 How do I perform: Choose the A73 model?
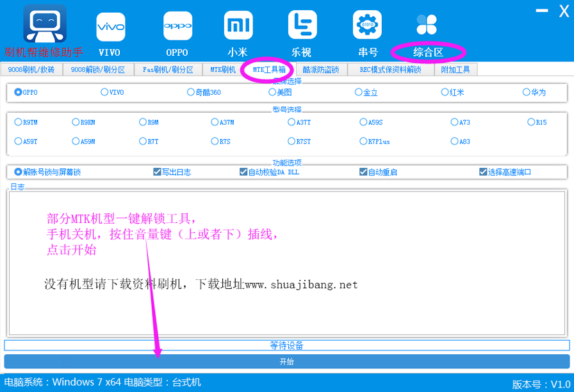click(x=454, y=122)
